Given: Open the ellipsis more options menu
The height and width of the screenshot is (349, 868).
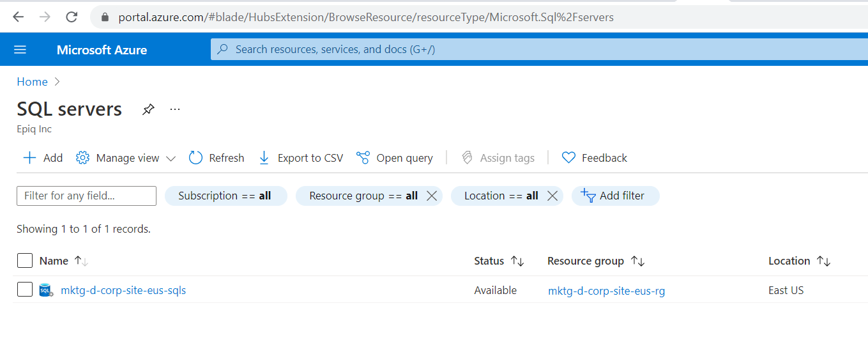Looking at the screenshot, I should 175,109.
